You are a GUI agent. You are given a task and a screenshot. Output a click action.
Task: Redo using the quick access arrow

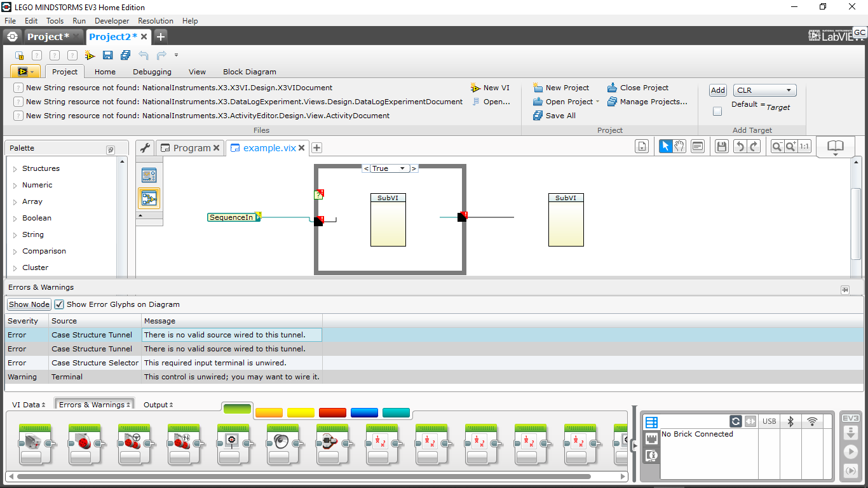click(x=161, y=55)
